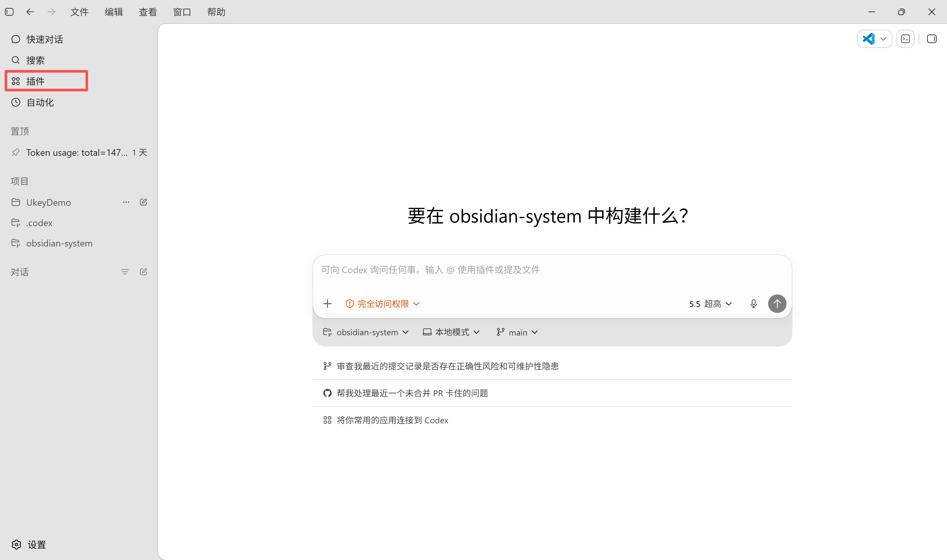The height and width of the screenshot is (560, 947).
Task: Open the 自动化 section
Action: tap(79, 102)
